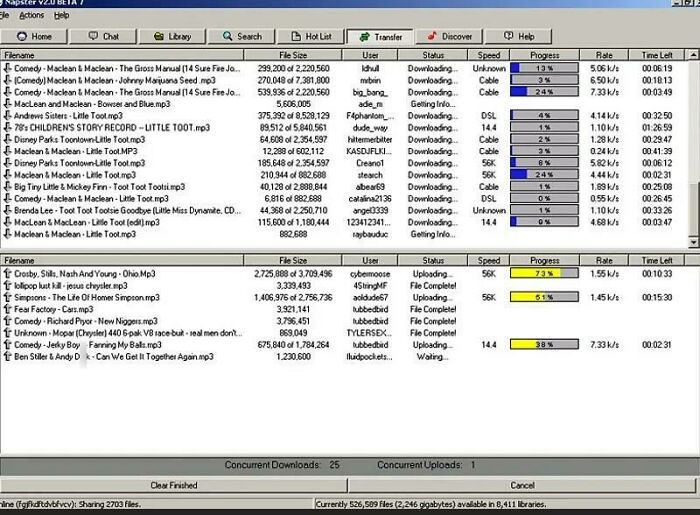700x515 pixels.
Task: Open the Help menu in menu bar
Action: (x=62, y=15)
